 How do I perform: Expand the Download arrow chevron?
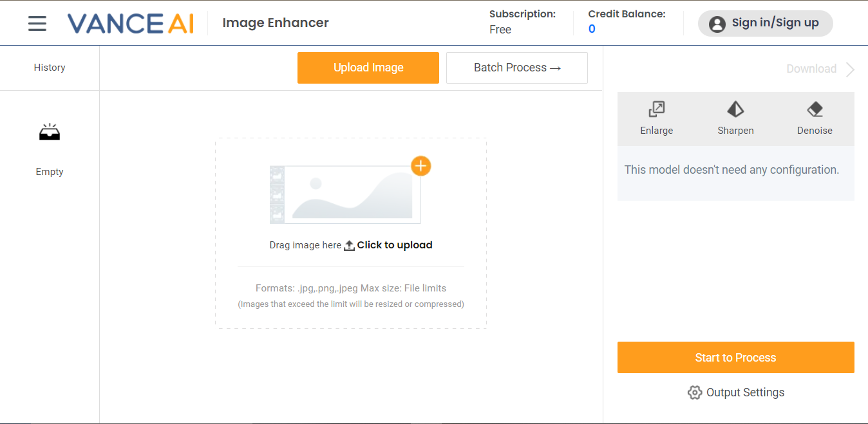click(851, 69)
